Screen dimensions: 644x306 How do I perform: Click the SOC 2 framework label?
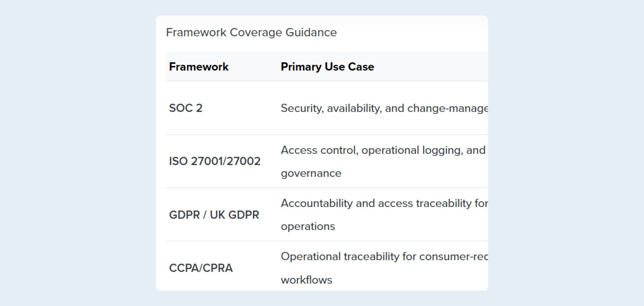(x=185, y=108)
